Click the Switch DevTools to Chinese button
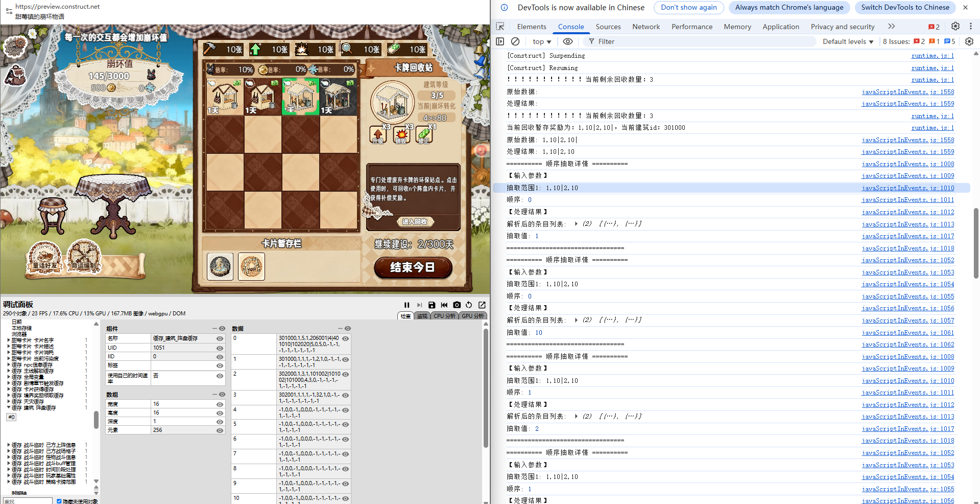The width and height of the screenshot is (980, 504). tap(905, 7)
